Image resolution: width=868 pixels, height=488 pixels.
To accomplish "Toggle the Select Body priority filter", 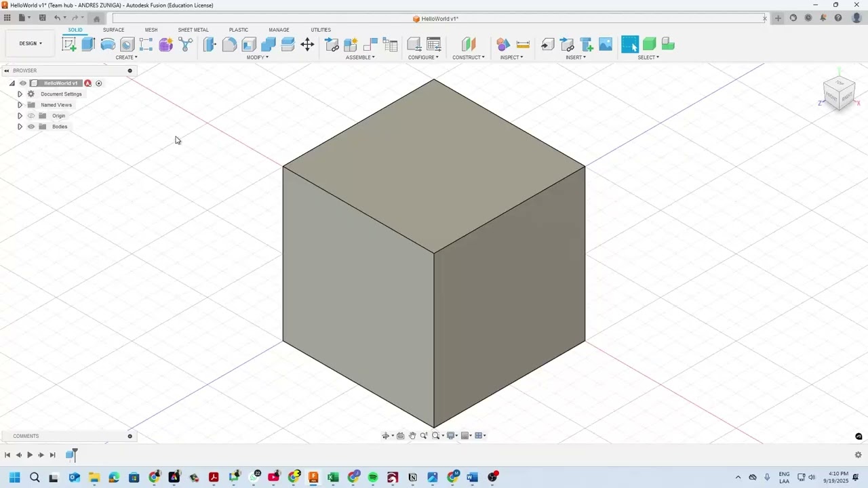I will point(649,45).
